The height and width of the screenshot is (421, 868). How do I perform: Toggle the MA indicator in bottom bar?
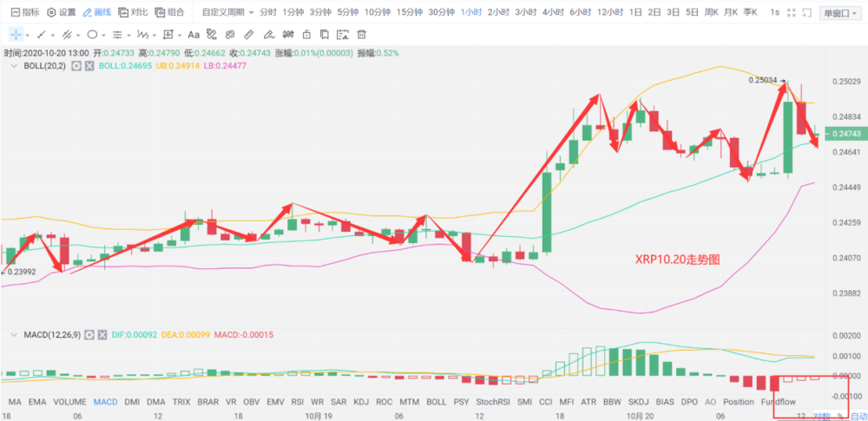pos(15,402)
